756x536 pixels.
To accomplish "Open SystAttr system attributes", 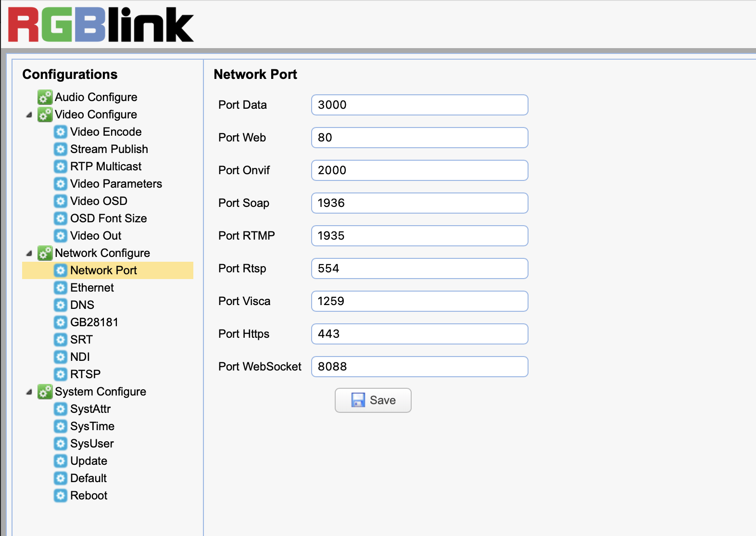I will click(x=90, y=409).
